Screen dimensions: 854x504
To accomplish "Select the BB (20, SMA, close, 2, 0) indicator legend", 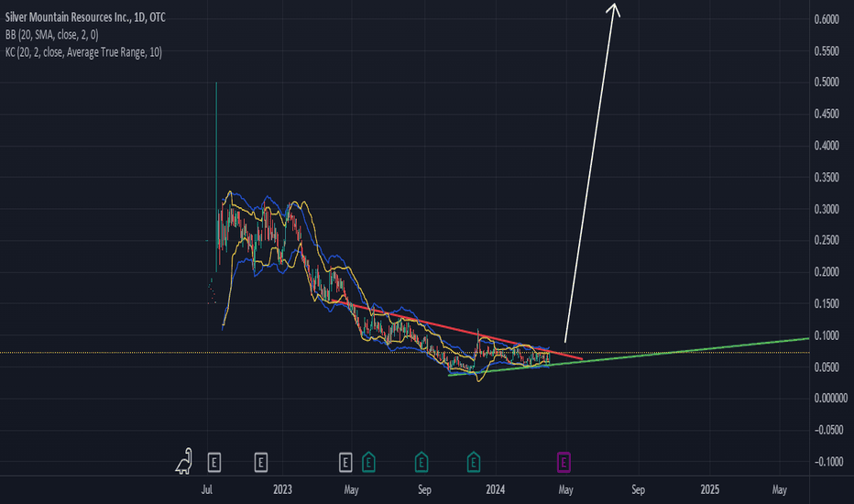I will coord(51,35).
